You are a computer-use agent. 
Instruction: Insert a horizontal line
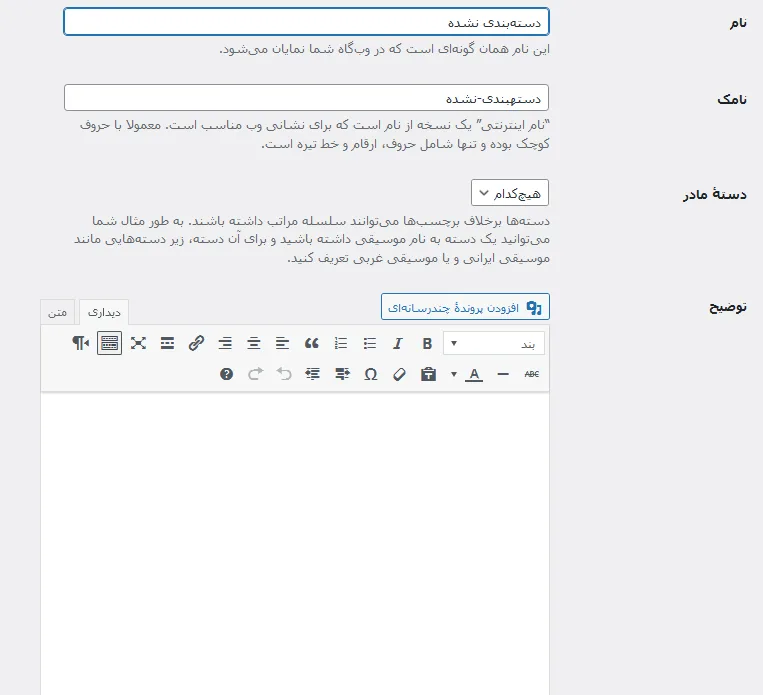503,374
